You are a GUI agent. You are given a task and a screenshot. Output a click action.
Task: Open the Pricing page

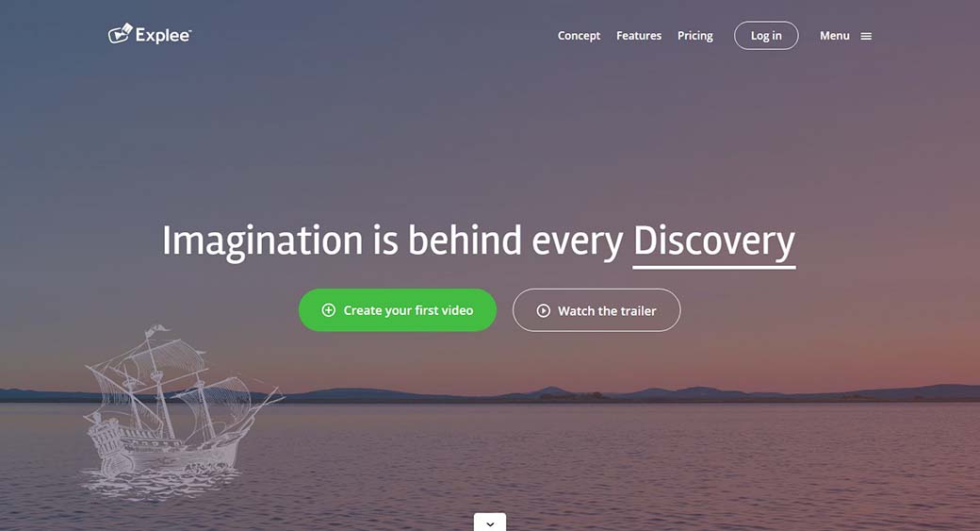coord(695,36)
